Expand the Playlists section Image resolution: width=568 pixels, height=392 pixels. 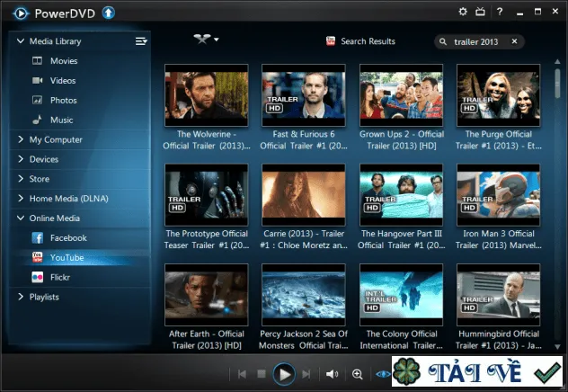(x=21, y=297)
